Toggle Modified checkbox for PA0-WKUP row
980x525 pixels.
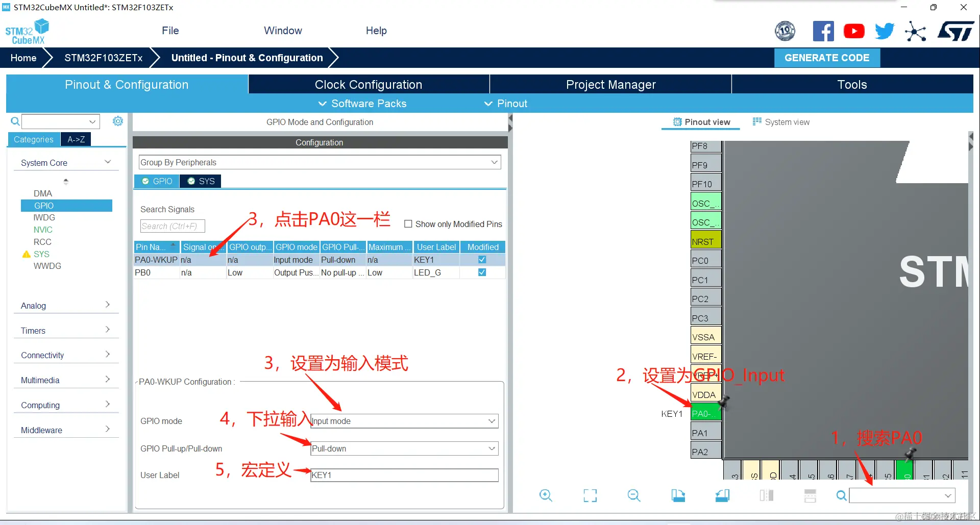[482, 260]
